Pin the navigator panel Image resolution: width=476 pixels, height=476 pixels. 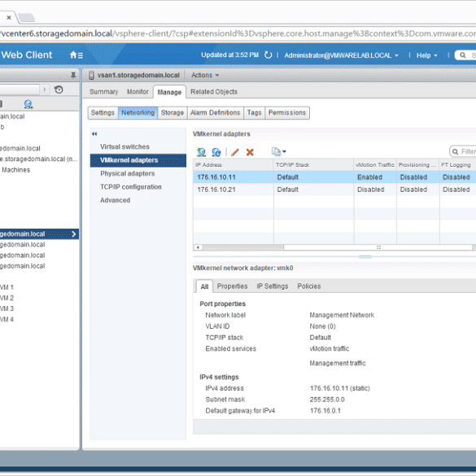pos(73,75)
